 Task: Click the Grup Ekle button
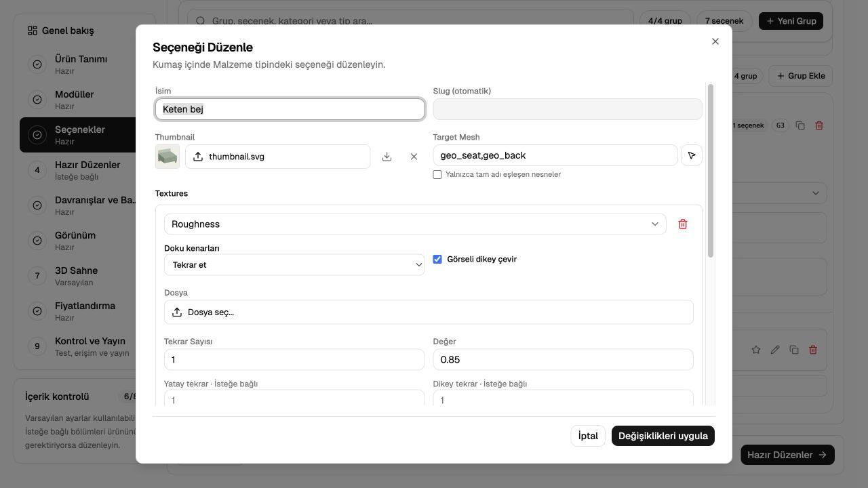[800, 76]
